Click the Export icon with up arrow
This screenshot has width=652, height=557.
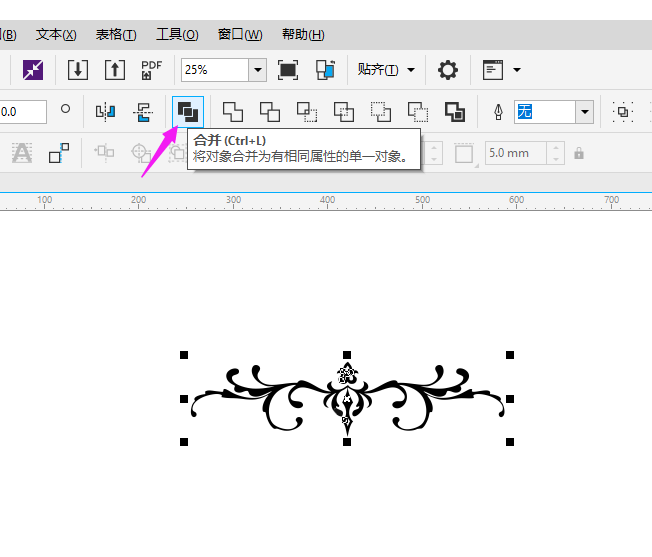pyautogui.click(x=115, y=69)
